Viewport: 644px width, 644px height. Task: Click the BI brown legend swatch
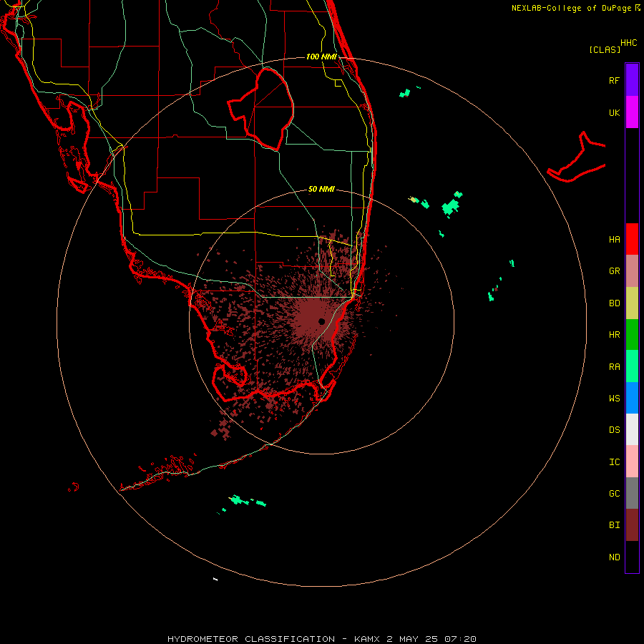click(632, 525)
